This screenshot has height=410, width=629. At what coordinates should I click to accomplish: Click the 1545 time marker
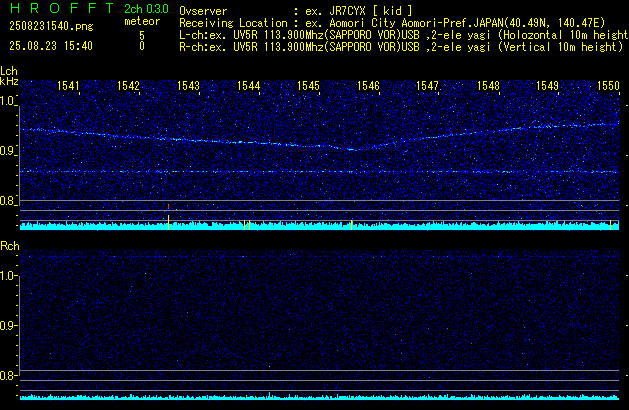308,86
